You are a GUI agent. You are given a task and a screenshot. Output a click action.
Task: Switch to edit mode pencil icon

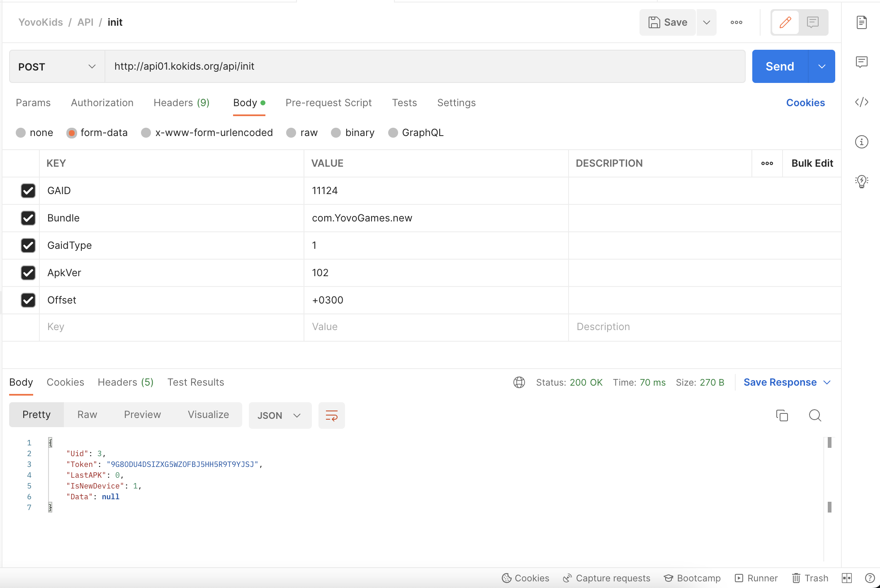tap(785, 22)
